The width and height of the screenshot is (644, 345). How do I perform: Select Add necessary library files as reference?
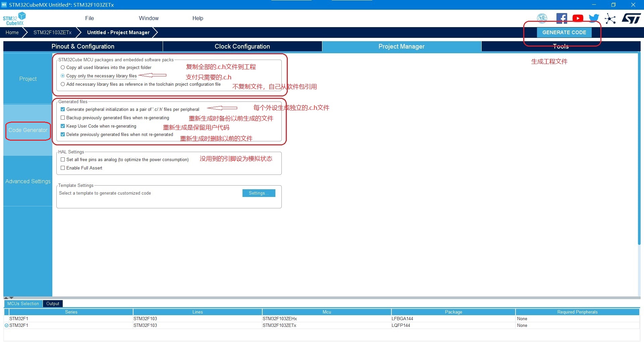coord(63,84)
